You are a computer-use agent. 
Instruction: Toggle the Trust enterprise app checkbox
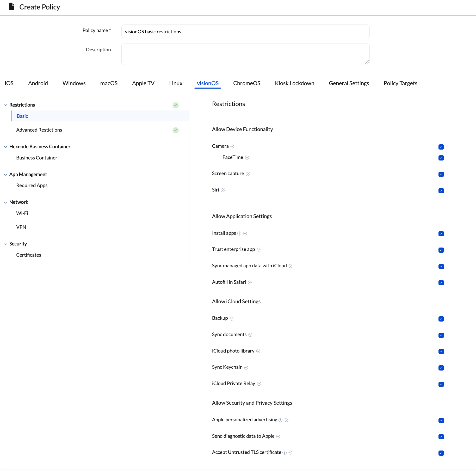(x=441, y=250)
